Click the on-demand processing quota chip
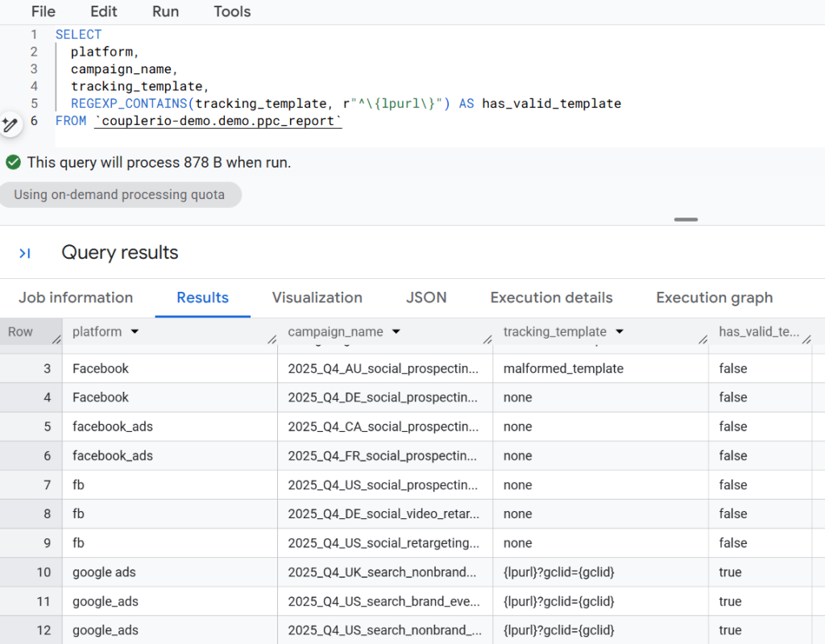This screenshot has width=825, height=644. coord(120,195)
